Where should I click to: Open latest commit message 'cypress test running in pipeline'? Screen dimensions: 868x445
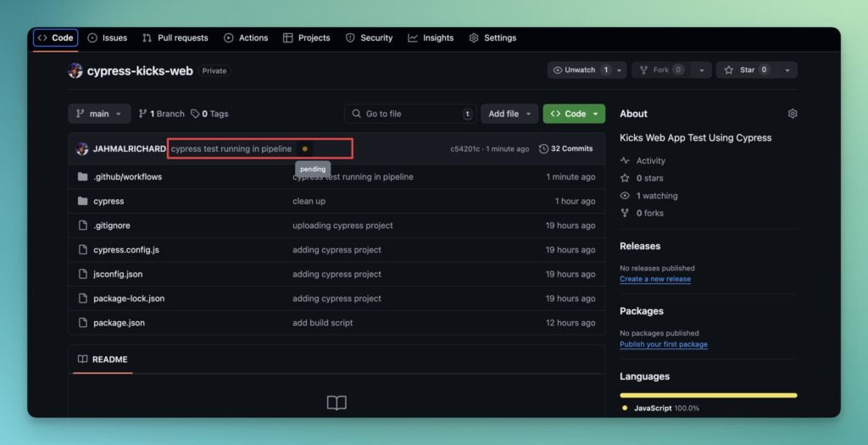(x=231, y=148)
